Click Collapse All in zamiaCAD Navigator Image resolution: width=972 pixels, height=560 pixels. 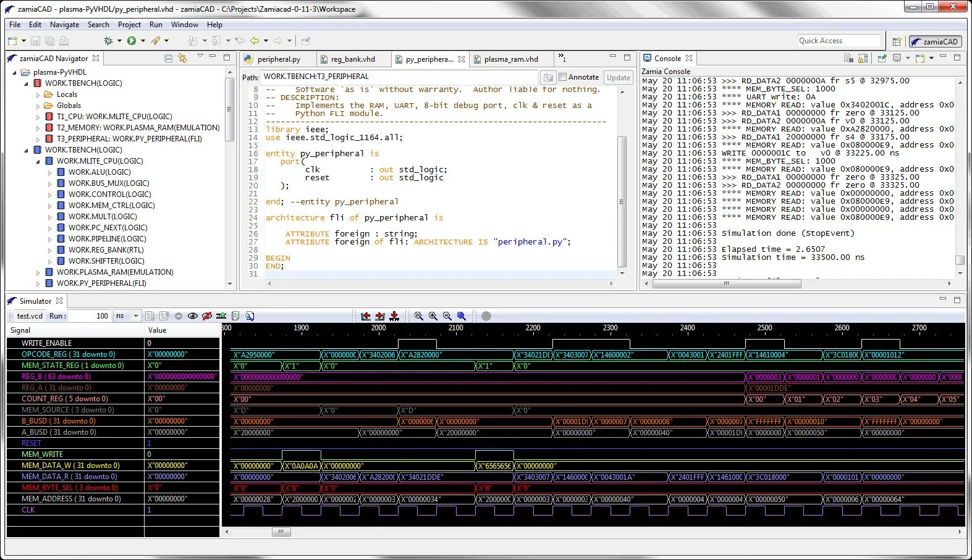[168, 58]
